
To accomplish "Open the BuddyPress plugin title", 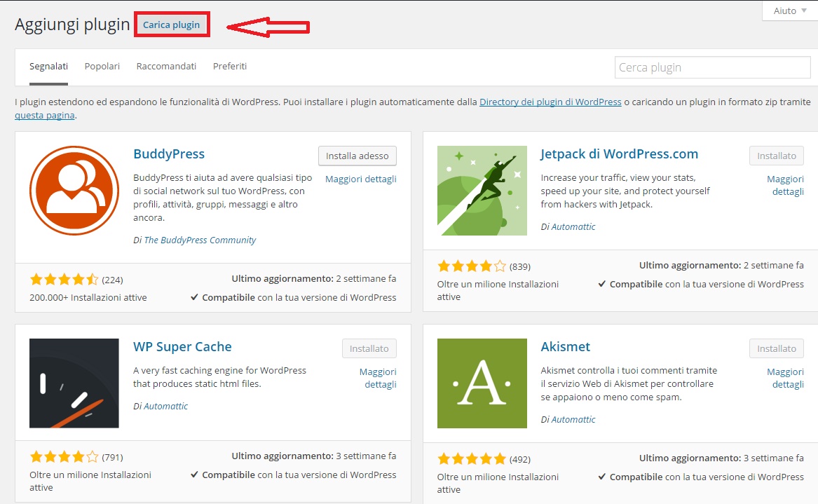I will pos(169,154).
